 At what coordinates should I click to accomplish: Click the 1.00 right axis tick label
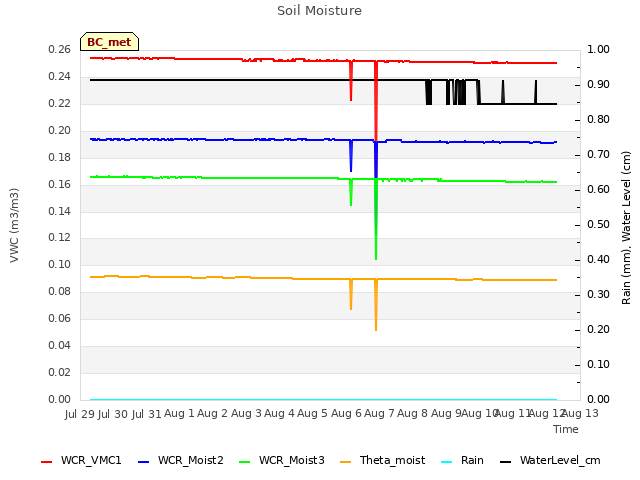[x=598, y=49]
